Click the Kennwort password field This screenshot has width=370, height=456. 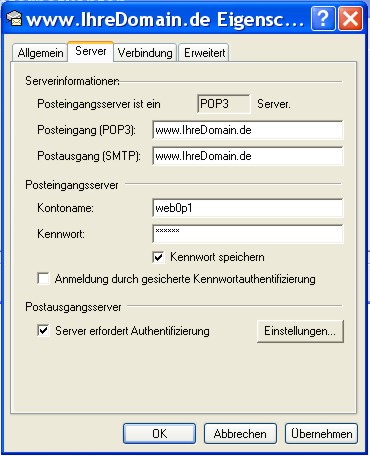[248, 234]
